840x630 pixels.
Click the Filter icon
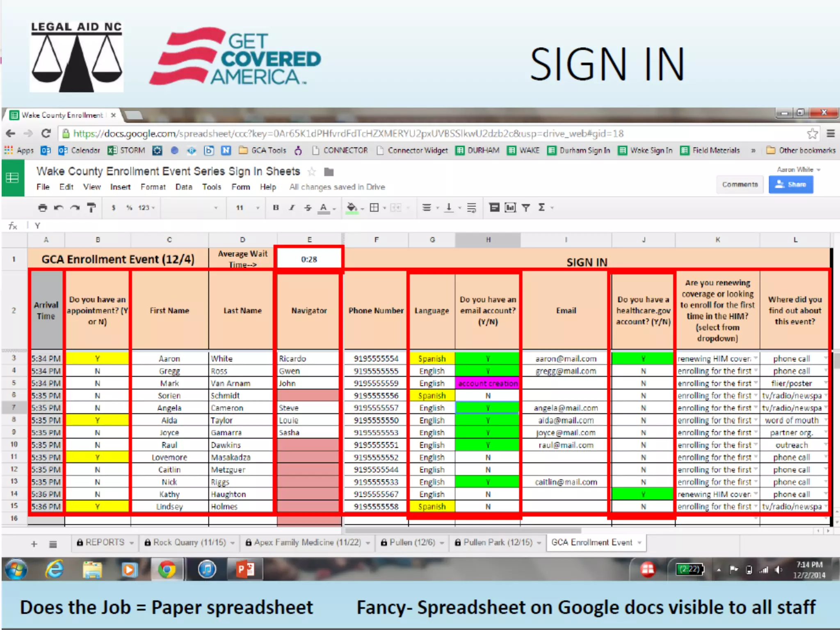pyautogui.click(x=525, y=208)
